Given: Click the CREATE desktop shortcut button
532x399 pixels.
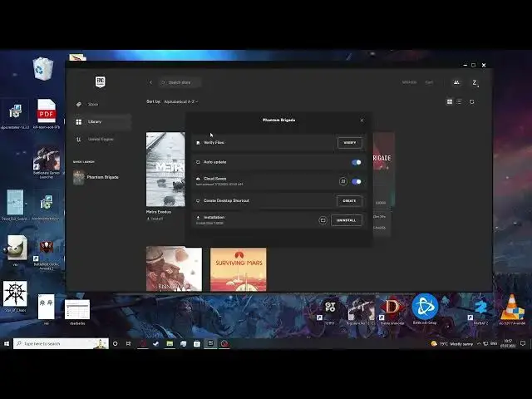Looking at the screenshot, I should [x=349, y=201].
